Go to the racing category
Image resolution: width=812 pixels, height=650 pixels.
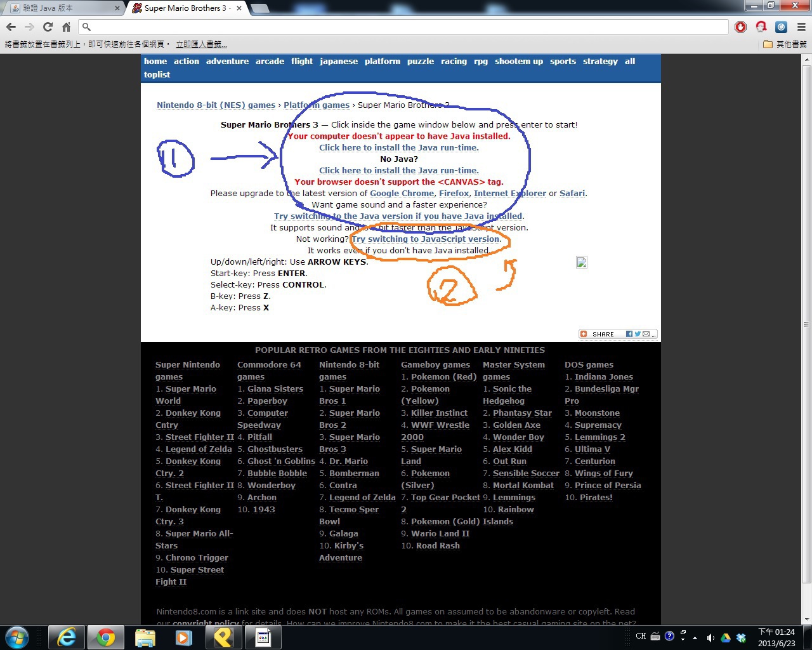point(454,61)
